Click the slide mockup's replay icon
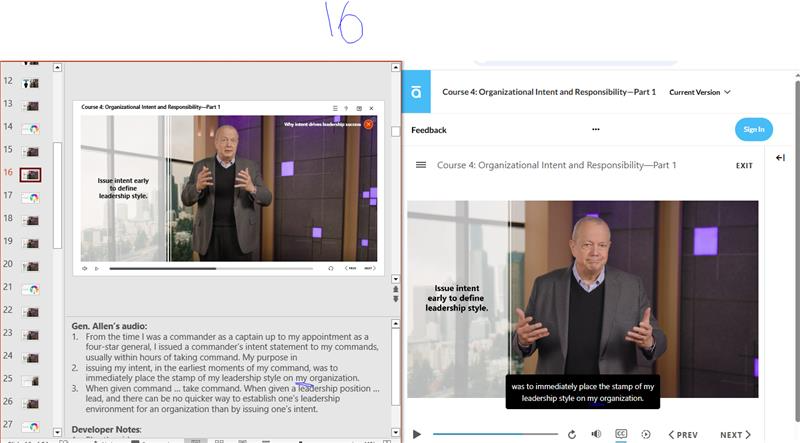Image resolution: width=800 pixels, height=443 pixels. coord(331,268)
